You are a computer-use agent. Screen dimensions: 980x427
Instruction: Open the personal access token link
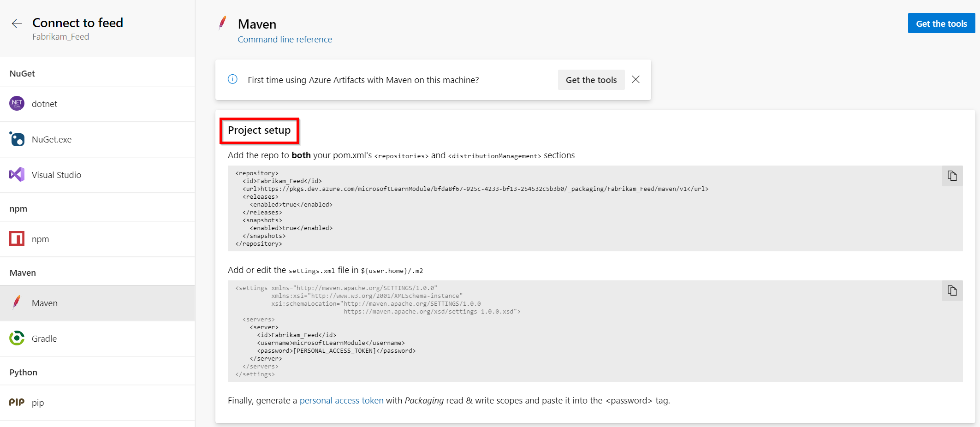tap(341, 400)
